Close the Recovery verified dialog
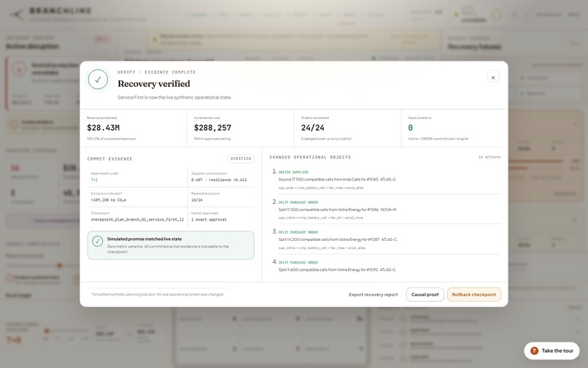This screenshot has width=588, height=368. pos(492,77)
